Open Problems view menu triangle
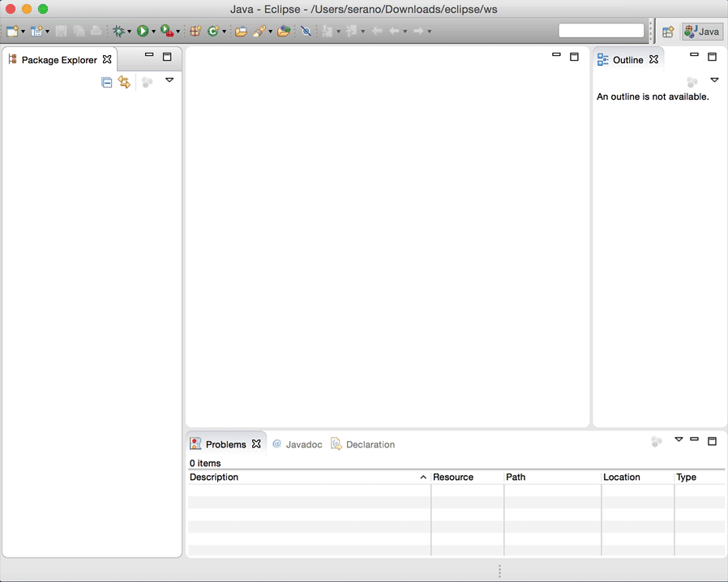Viewport: 728px width, 582px height. [679, 439]
